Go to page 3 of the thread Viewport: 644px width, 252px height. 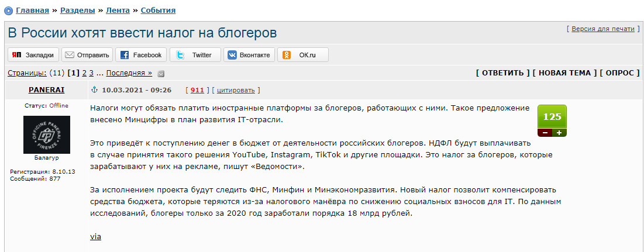92,73
